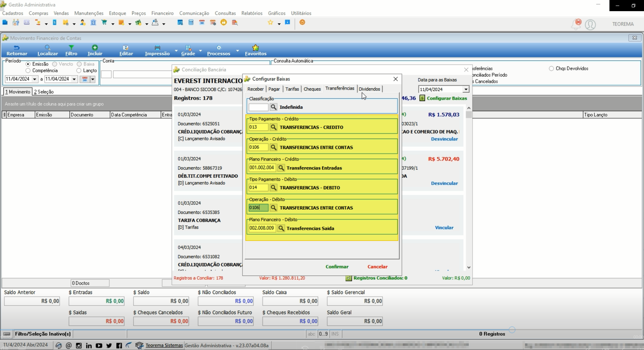
Task: Expand the Data para as Baixas dropdown
Action: click(466, 90)
